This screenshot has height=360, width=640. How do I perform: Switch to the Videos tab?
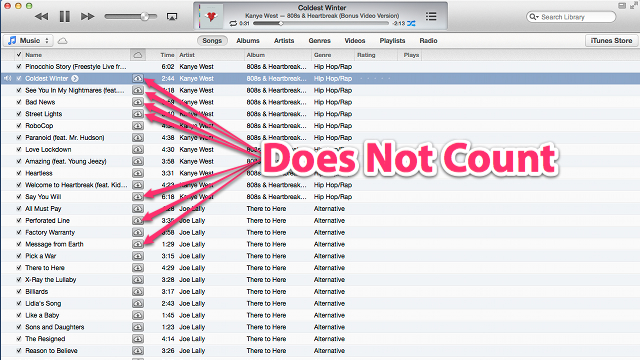pyautogui.click(x=355, y=41)
